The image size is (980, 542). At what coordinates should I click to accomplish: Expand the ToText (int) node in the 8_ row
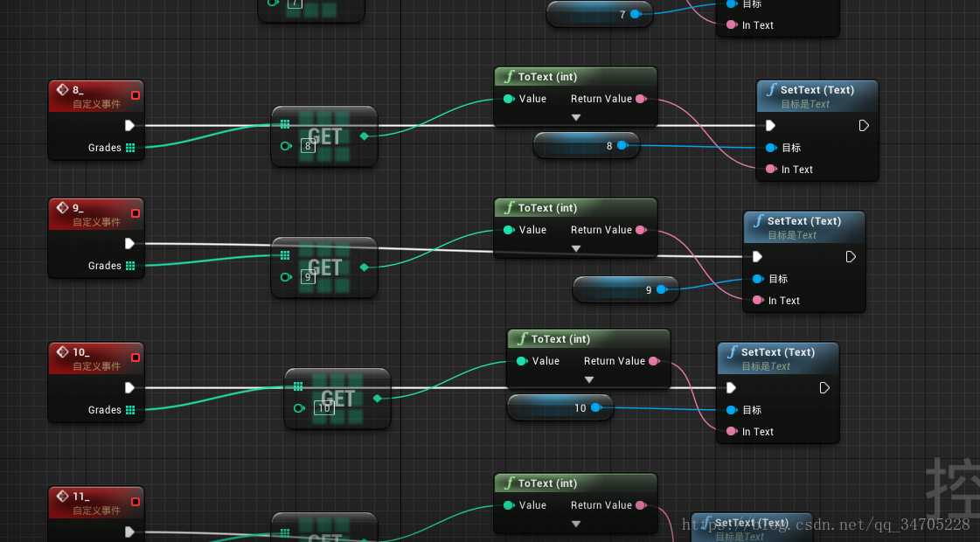click(576, 117)
